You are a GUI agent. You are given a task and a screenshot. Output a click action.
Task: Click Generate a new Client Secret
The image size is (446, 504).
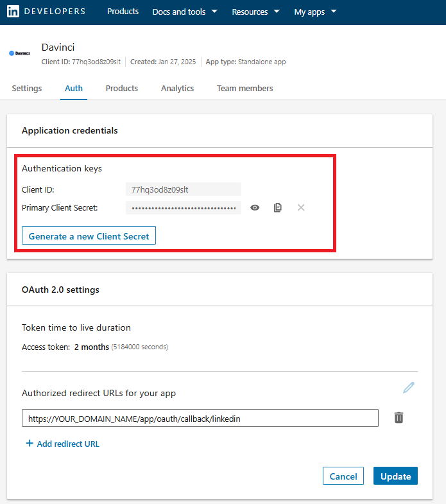click(89, 235)
